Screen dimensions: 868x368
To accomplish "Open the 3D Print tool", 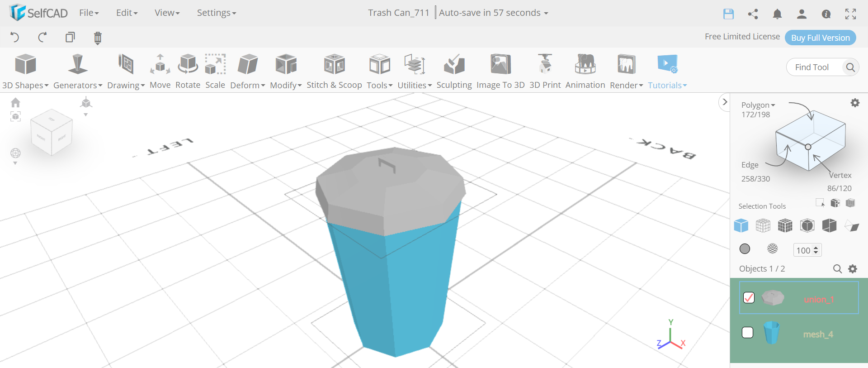I will 545,72.
